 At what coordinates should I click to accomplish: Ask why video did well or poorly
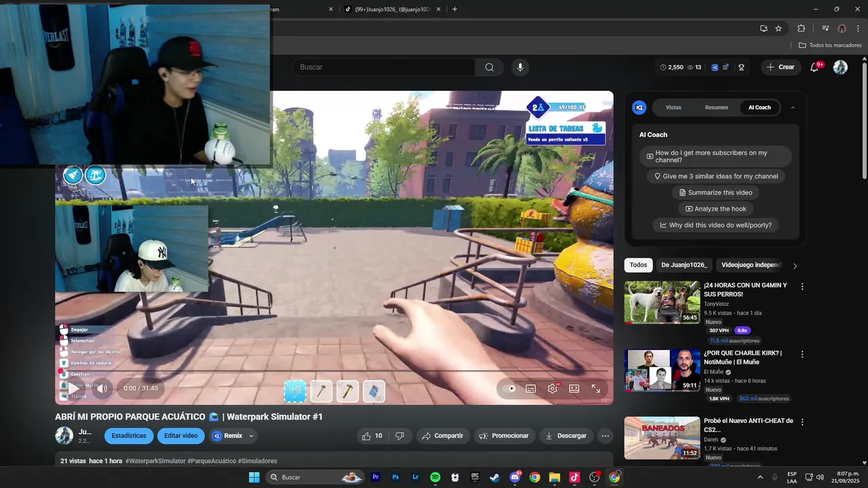point(715,225)
